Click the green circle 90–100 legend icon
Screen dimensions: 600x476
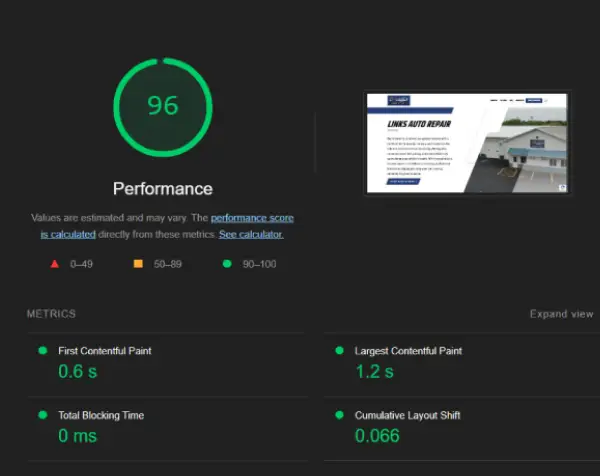point(226,264)
